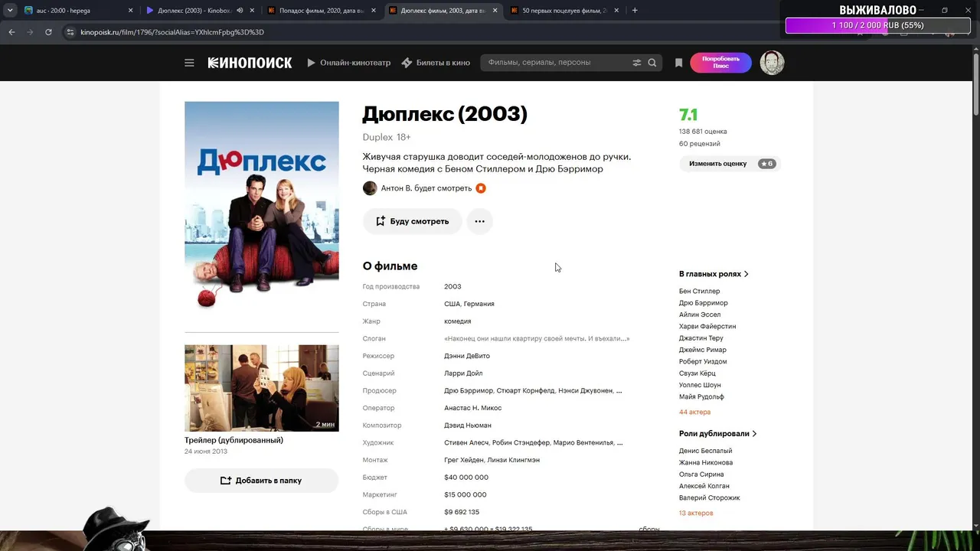The image size is (980, 551).
Task: Select the budget value '$40 000 000'
Action: click(x=466, y=478)
